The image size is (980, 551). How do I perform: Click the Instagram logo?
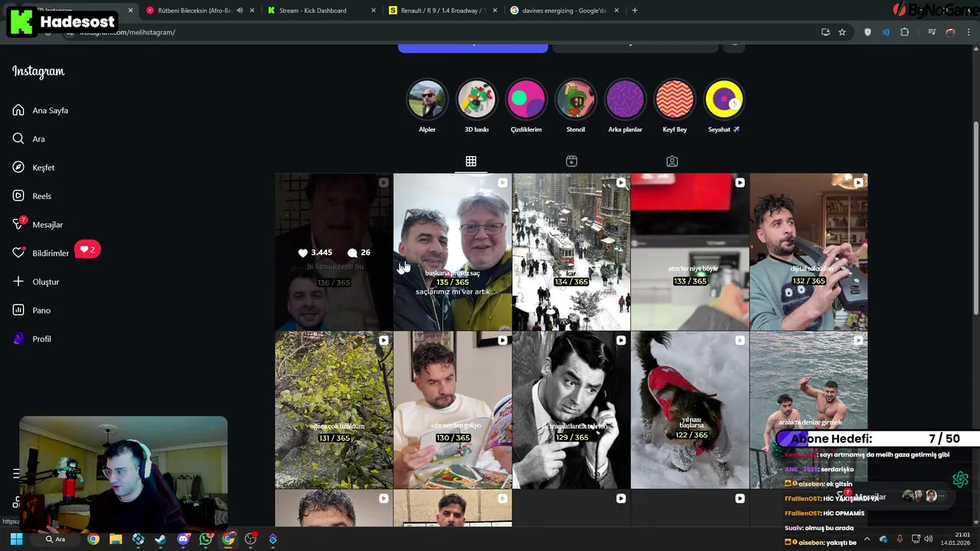pyautogui.click(x=38, y=71)
